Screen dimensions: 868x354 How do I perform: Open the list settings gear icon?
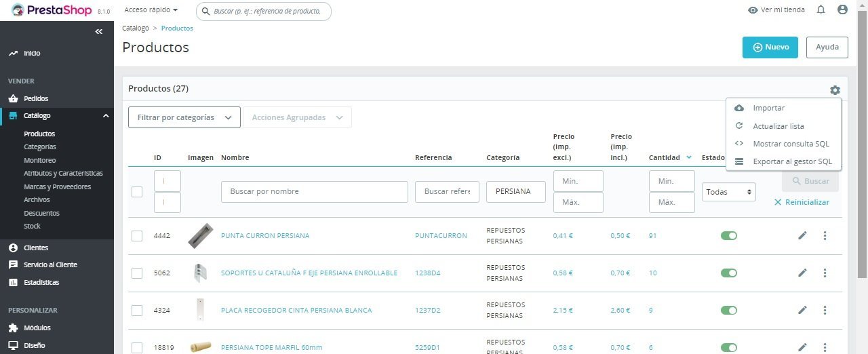point(835,90)
